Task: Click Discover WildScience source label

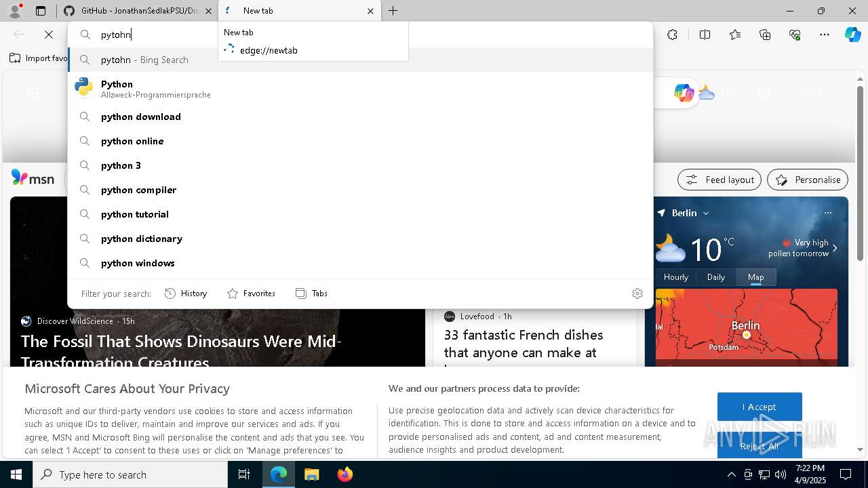Action: coord(75,321)
